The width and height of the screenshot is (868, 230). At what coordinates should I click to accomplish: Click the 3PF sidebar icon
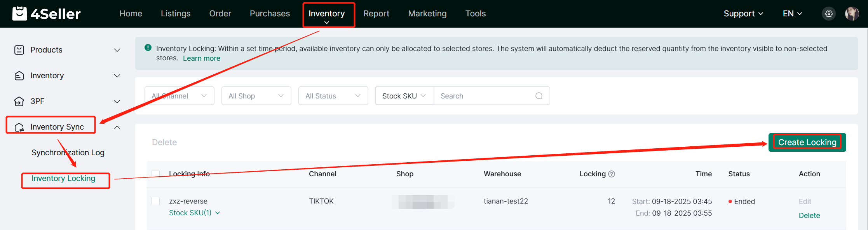coord(19,101)
